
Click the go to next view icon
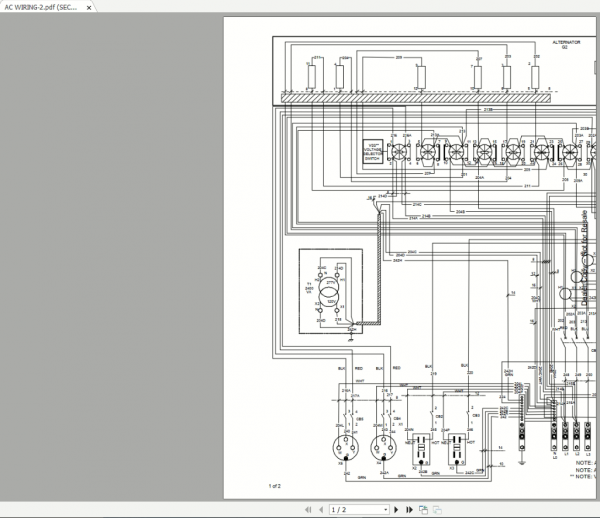(436, 510)
